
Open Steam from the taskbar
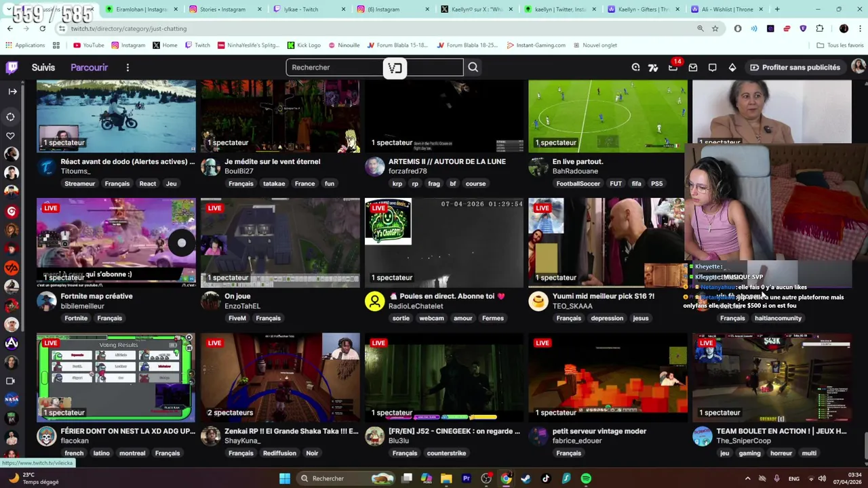point(526,479)
